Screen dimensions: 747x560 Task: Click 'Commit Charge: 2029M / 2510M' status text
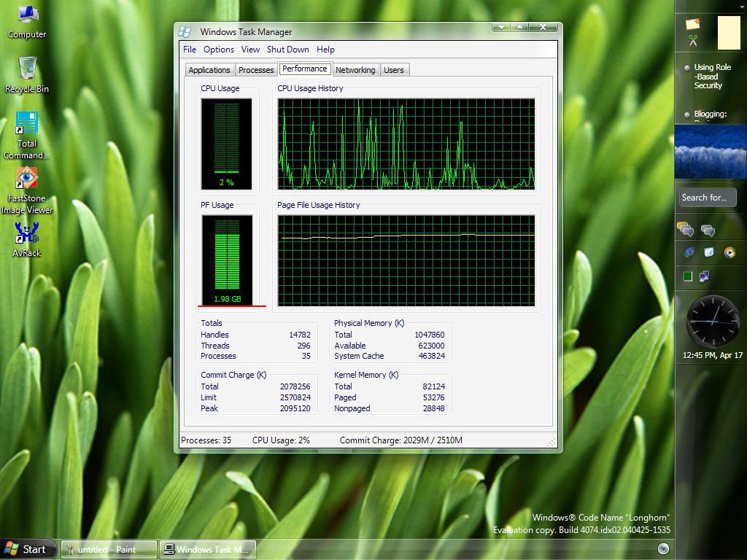pos(401,440)
